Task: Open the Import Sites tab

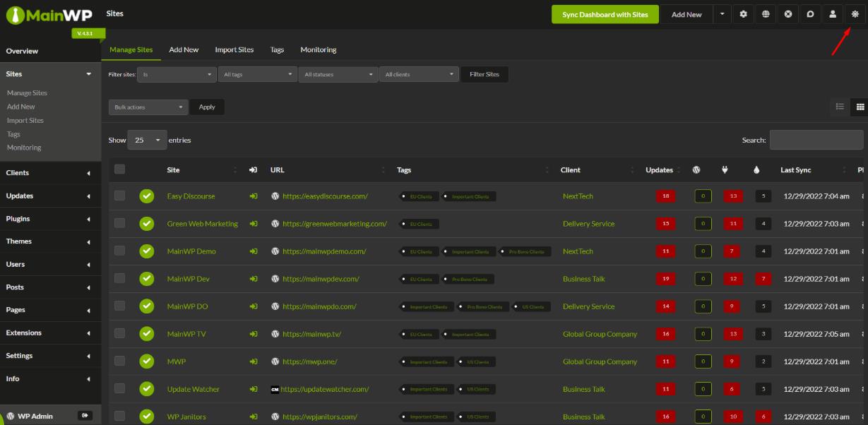Action: click(234, 50)
